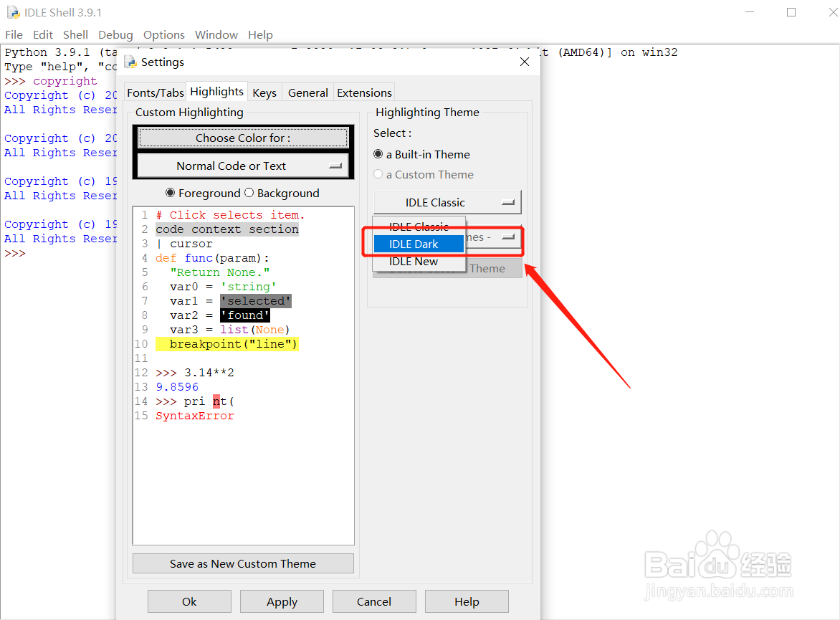Close the Settings dialog
Viewport: 840px width, 620px height.
pos(525,62)
